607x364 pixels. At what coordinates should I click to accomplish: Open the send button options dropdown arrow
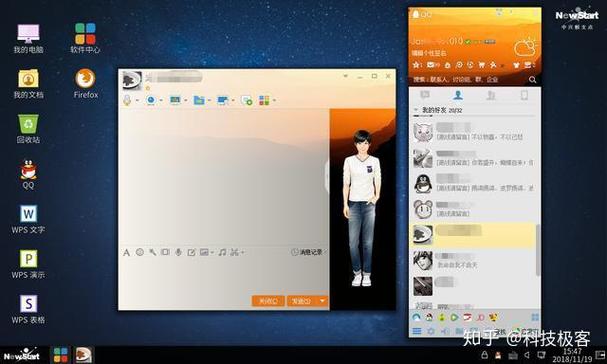click(x=322, y=301)
